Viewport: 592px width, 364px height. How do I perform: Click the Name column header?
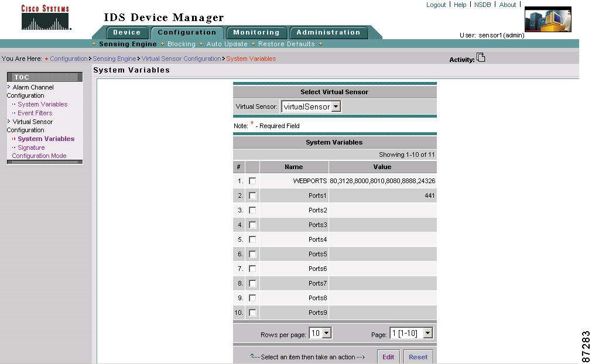tap(294, 167)
